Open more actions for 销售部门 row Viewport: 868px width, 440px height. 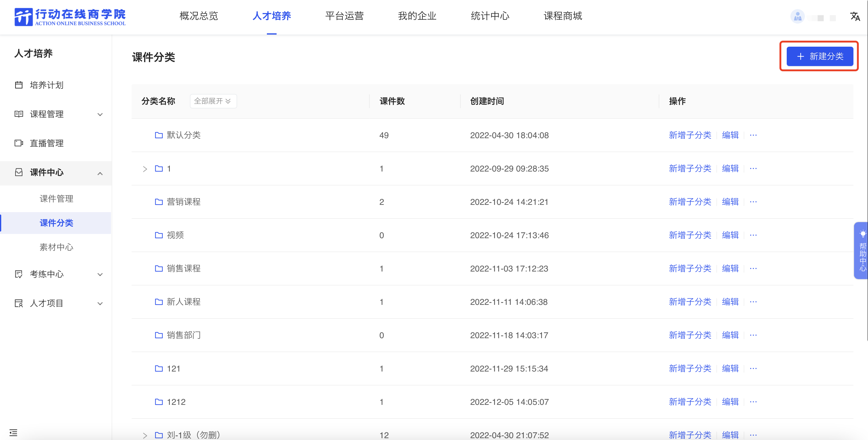(x=753, y=335)
